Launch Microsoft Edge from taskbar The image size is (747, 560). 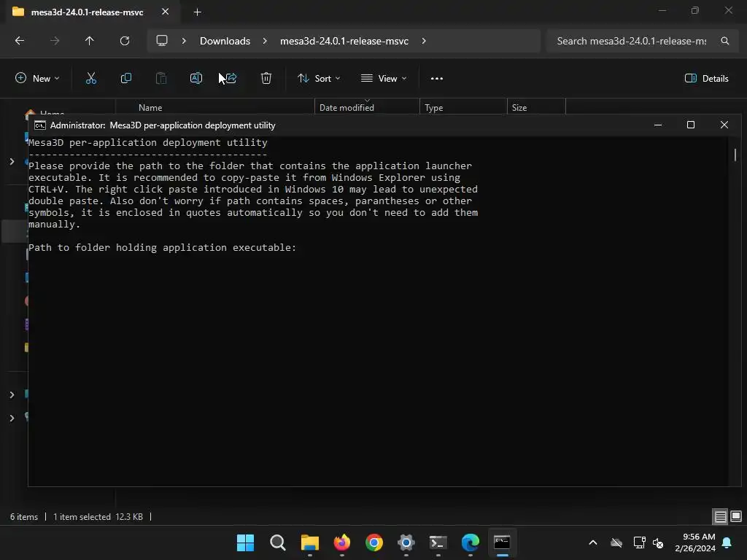coord(471,542)
